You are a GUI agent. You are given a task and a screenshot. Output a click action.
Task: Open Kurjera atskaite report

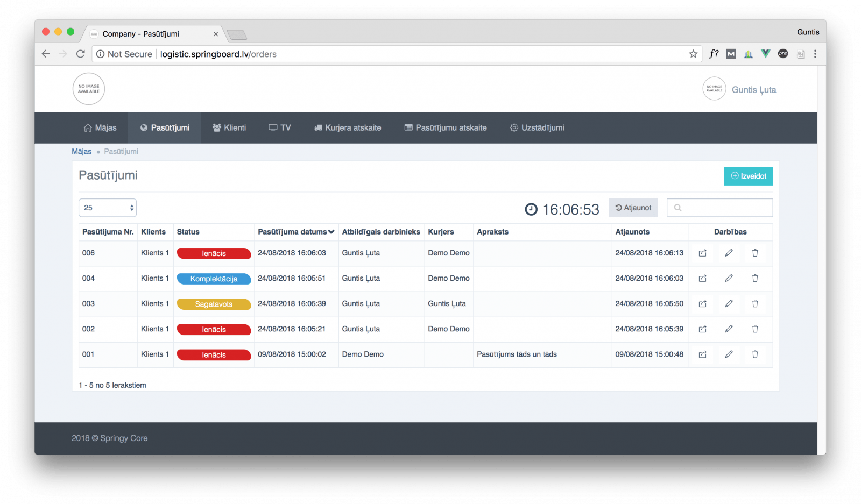tap(348, 127)
